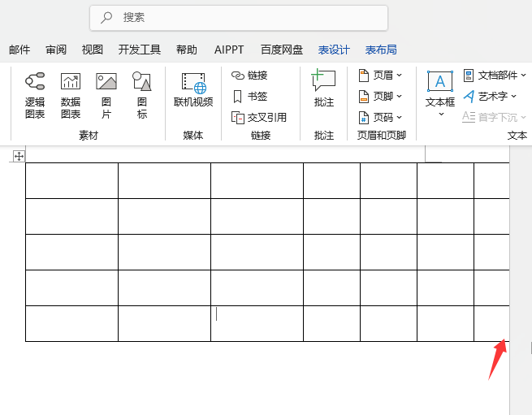
Task: Expand the text box (文本框) arrow
Action: 441,114
